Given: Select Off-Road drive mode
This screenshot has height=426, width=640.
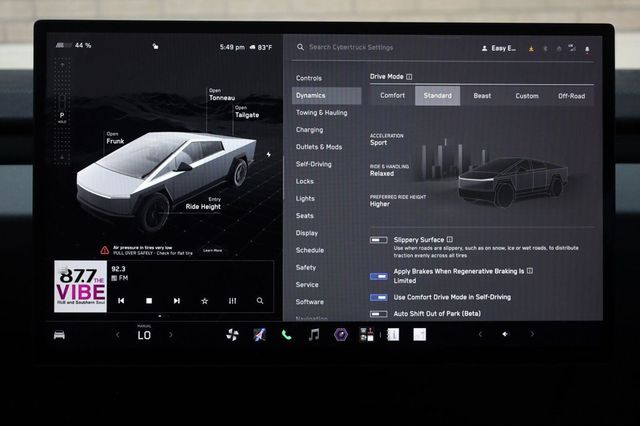Looking at the screenshot, I should [x=571, y=95].
